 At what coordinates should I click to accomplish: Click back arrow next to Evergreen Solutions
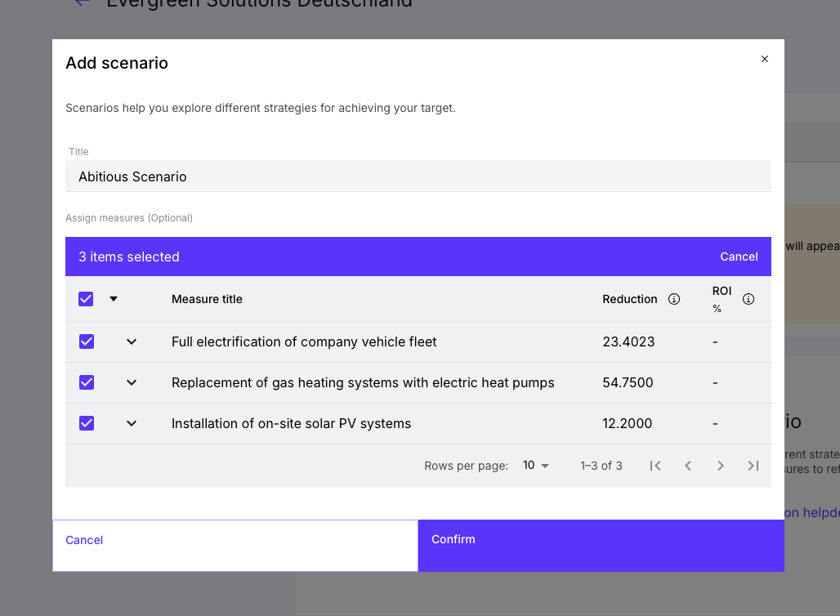click(x=82, y=2)
